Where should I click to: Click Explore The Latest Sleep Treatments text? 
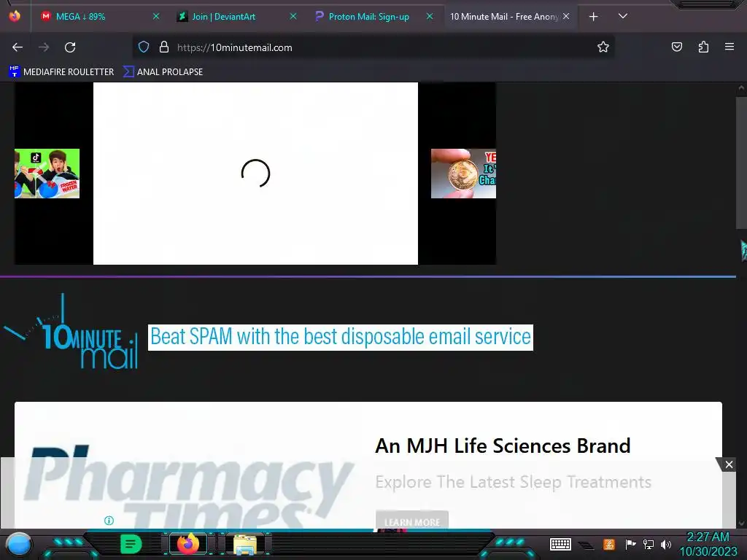pyautogui.click(x=513, y=482)
